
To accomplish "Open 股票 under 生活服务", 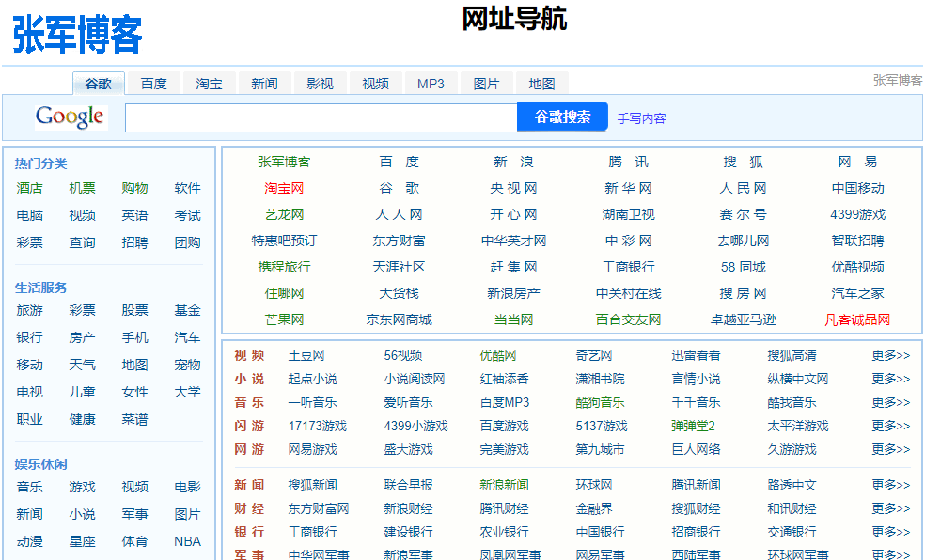I will (x=134, y=310).
